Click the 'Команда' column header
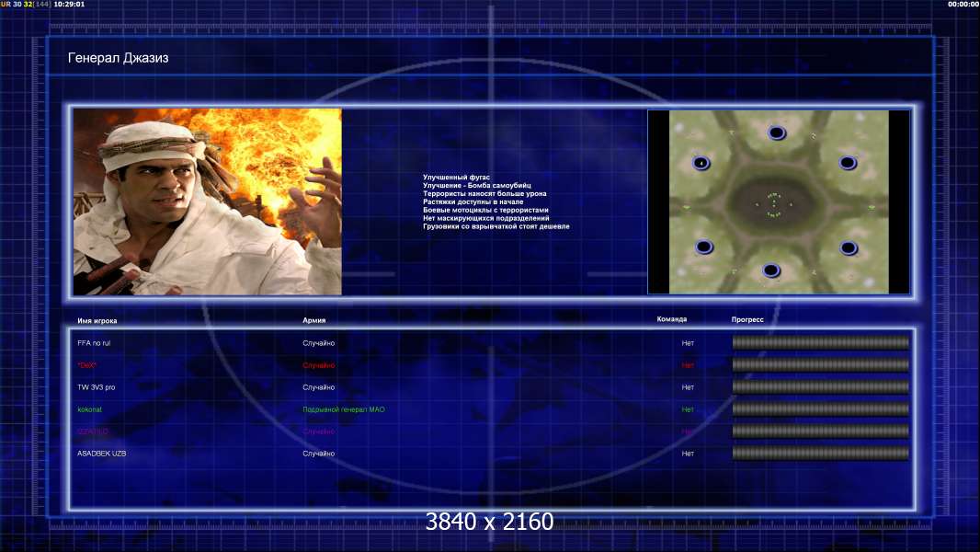The image size is (980, 552). pos(671,319)
